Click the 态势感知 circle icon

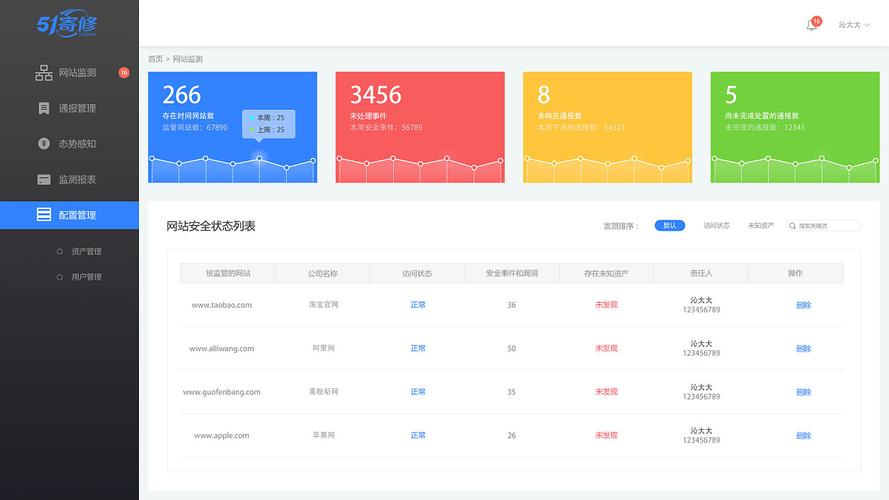tap(44, 143)
